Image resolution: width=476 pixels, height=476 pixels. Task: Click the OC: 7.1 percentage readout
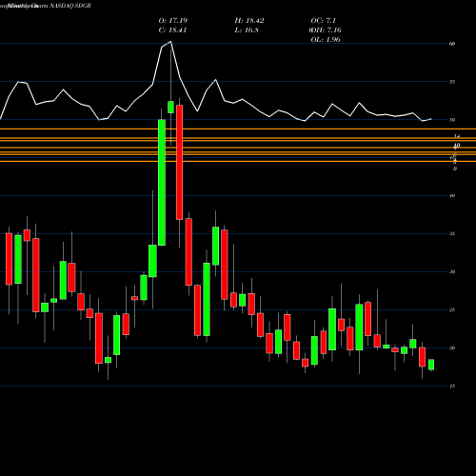tap(324, 21)
